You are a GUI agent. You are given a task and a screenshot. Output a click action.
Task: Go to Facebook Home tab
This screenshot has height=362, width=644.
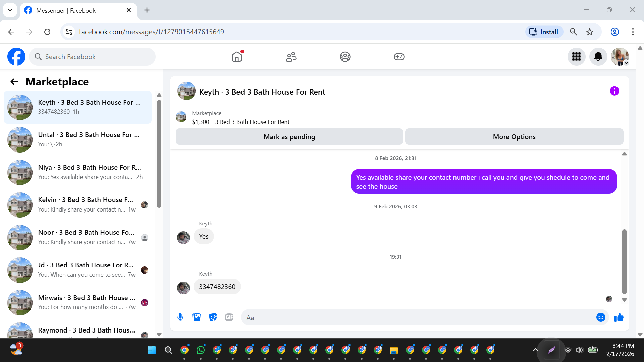coord(237,57)
